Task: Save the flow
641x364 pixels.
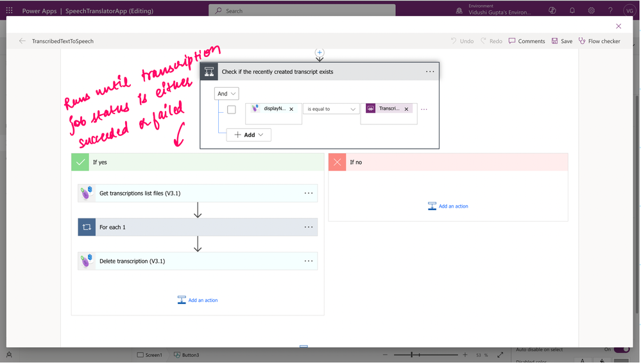Action: click(x=561, y=41)
